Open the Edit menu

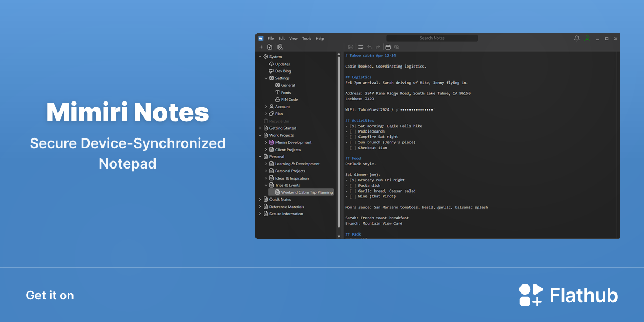[x=281, y=39]
